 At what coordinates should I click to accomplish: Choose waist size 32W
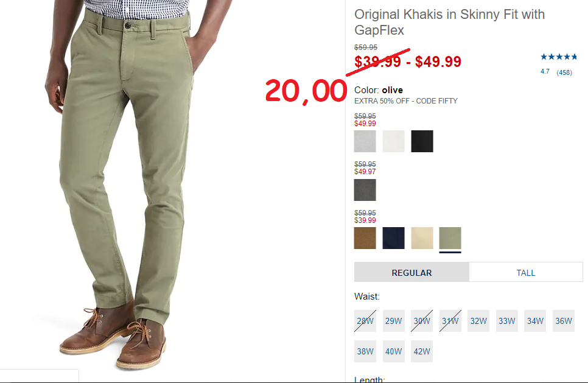click(x=478, y=321)
